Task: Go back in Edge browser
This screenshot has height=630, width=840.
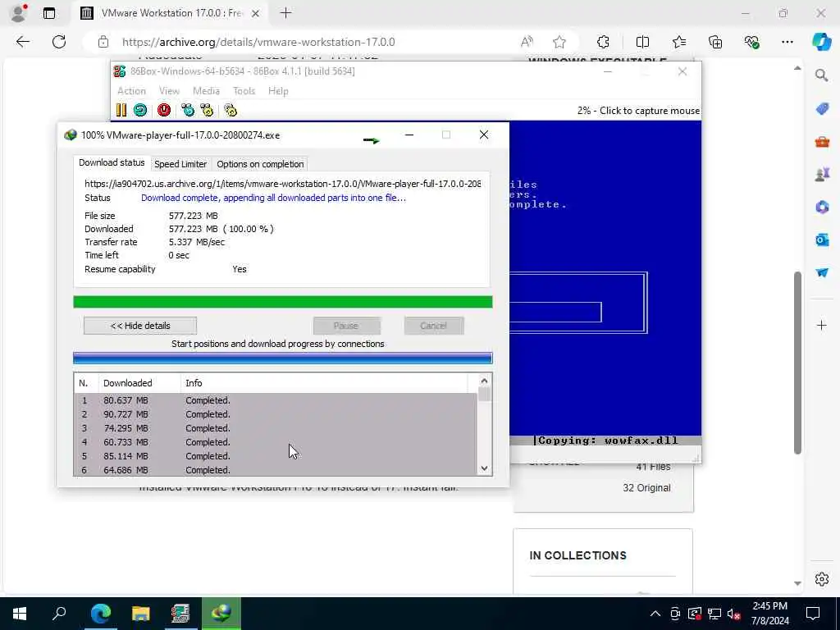Action: point(22,42)
